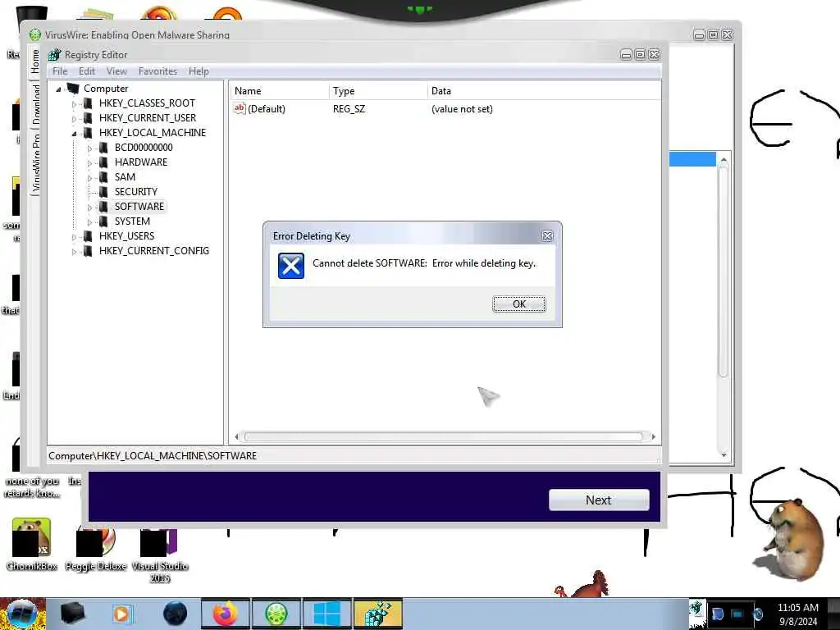The height and width of the screenshot is (630, 840).
Task: Expand HKEY_USERS node
Action: coord(74,237)
